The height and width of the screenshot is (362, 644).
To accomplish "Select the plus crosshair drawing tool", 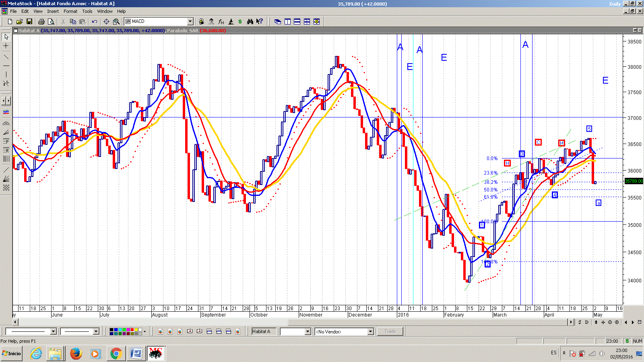I will 6,46.
